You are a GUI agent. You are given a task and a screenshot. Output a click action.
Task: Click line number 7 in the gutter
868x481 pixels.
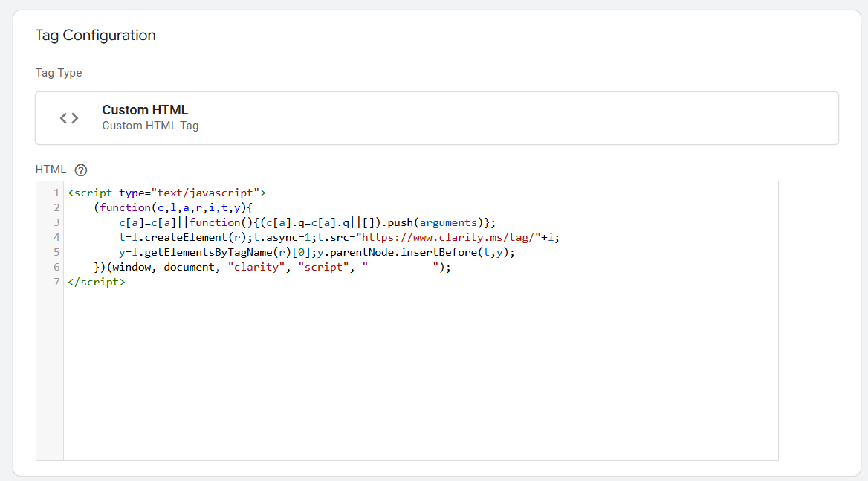pos(56,283)
